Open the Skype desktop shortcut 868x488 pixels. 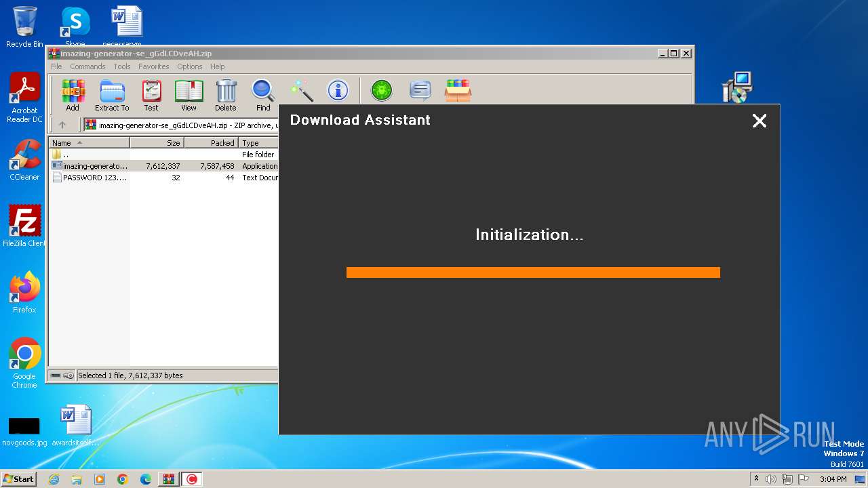tap(75, 26)
